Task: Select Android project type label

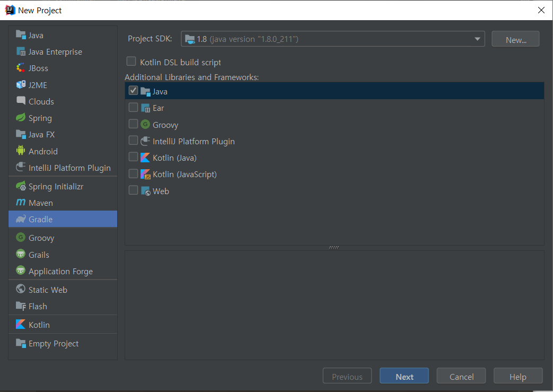Action: point(43,151)
